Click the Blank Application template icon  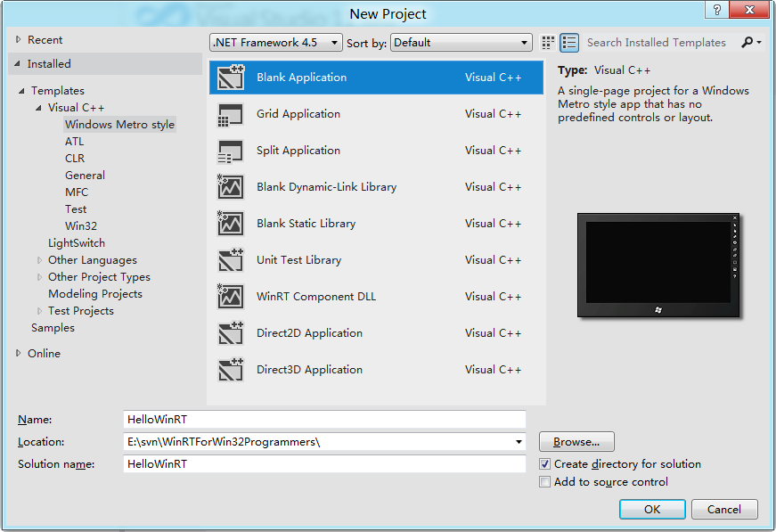231,78
